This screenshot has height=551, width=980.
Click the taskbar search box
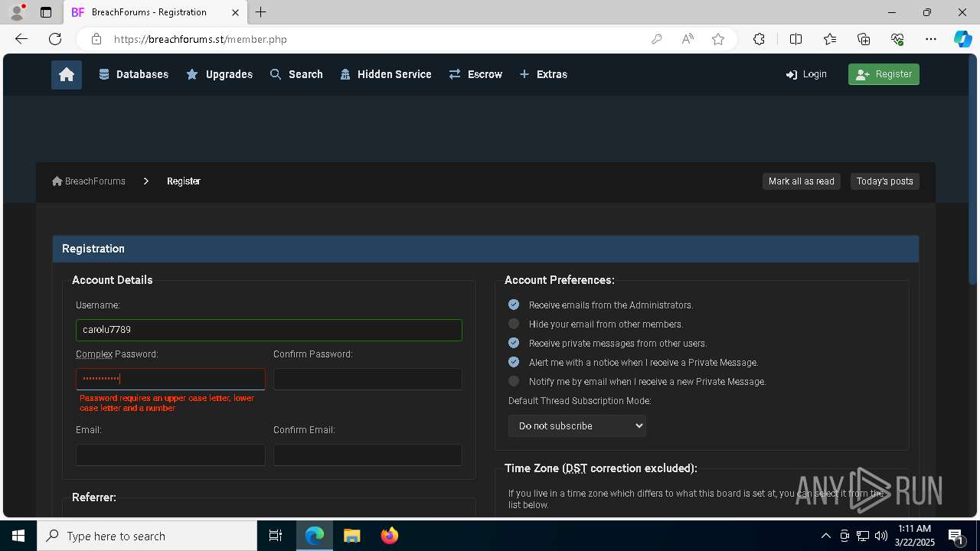click(147, 536)
